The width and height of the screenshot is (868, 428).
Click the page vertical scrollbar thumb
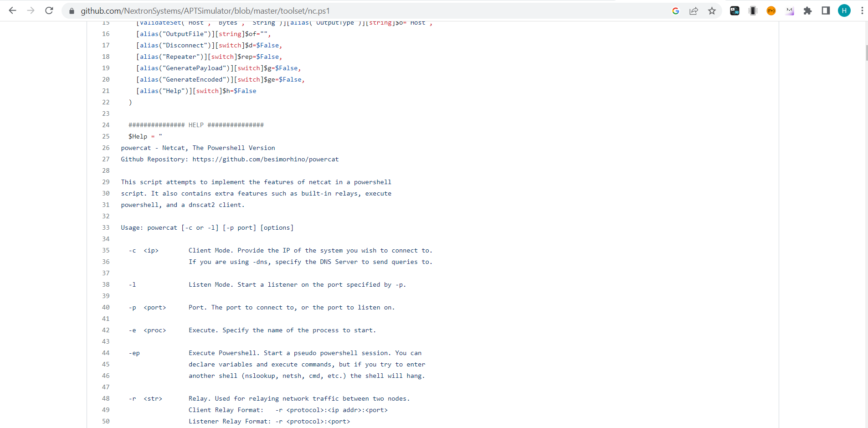pos(866,53)
